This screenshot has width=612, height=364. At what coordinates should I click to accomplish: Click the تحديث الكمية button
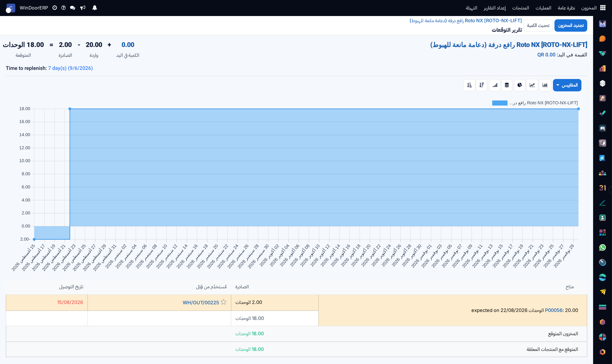(x=538, y=25)
